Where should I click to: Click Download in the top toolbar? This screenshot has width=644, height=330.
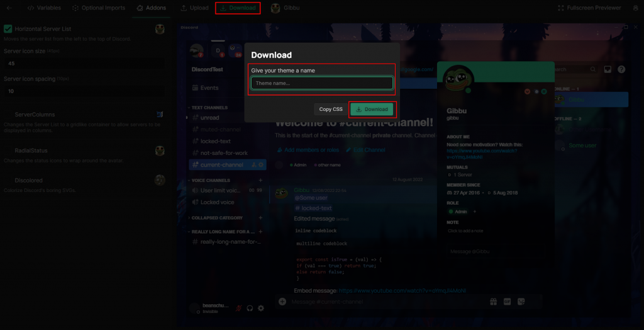pyautogui.click(x=238, y=8)
